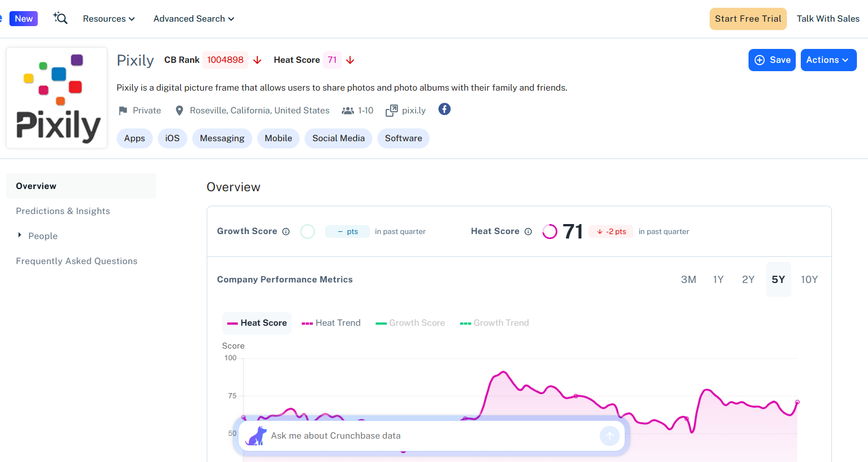Screen dimensions: 868x462
Task: Select the Mobile category tag
Action: pyautogui.click(x=278, y=138)
